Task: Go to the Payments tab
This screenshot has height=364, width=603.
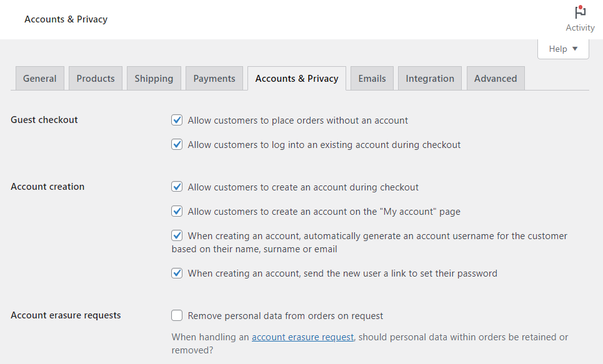Action: point(214,78)
